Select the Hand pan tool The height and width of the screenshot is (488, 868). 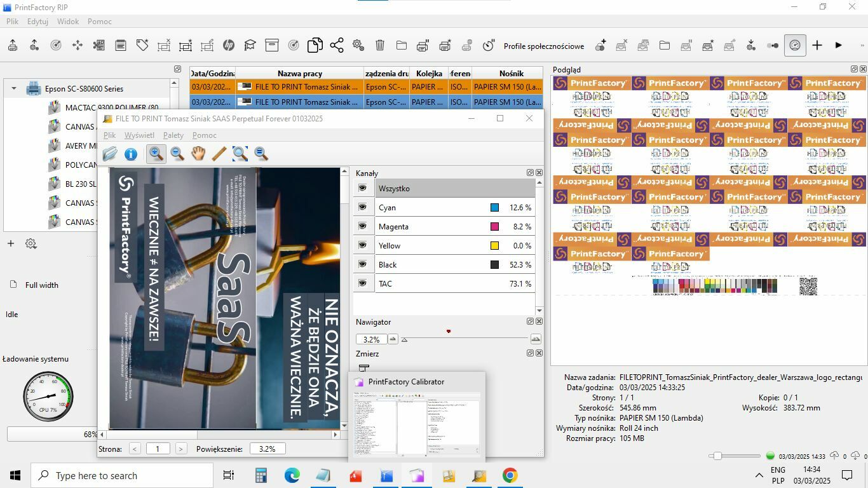tap(198, 153)
